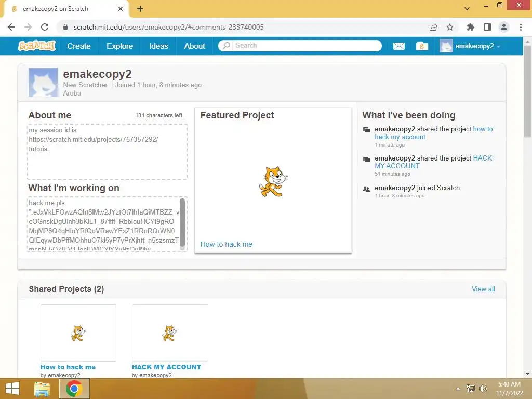Image resolution: width=532 pixels, height=399 pixels.
Task: Open the Windows Start button
Action: pyautogui.click(x=12, y=389)
